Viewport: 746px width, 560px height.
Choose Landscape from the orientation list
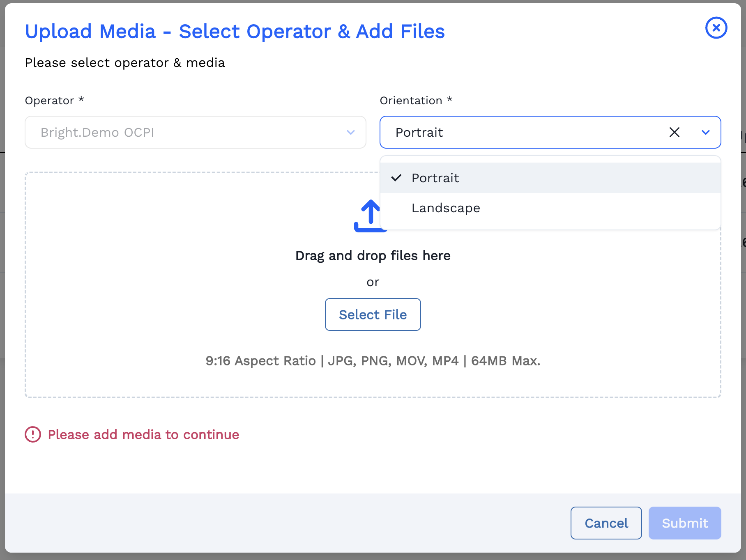446,208
